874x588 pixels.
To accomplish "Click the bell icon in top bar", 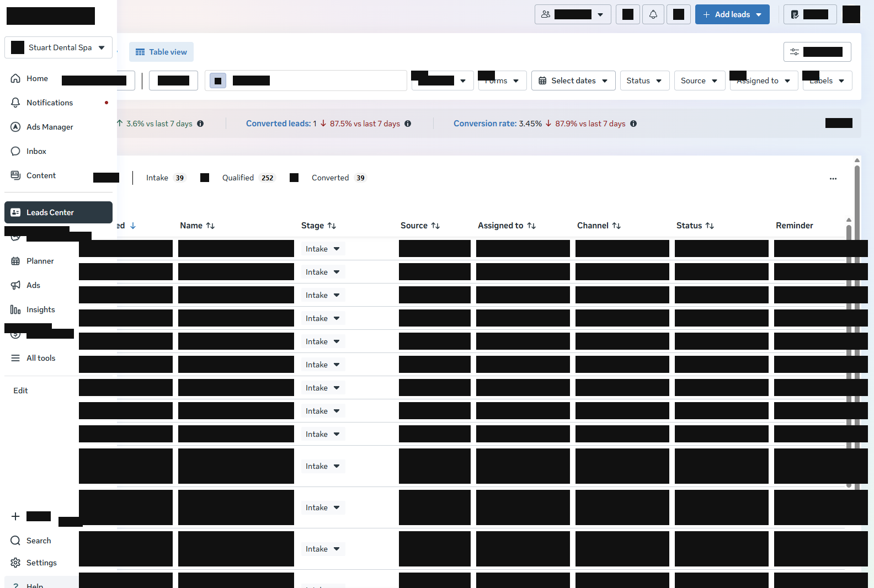I will pos(653,14).
